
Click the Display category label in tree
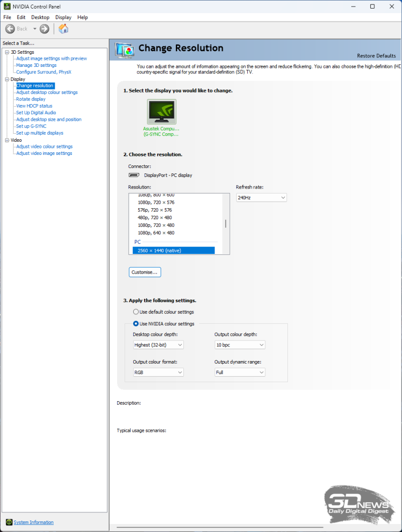(18, 79)
